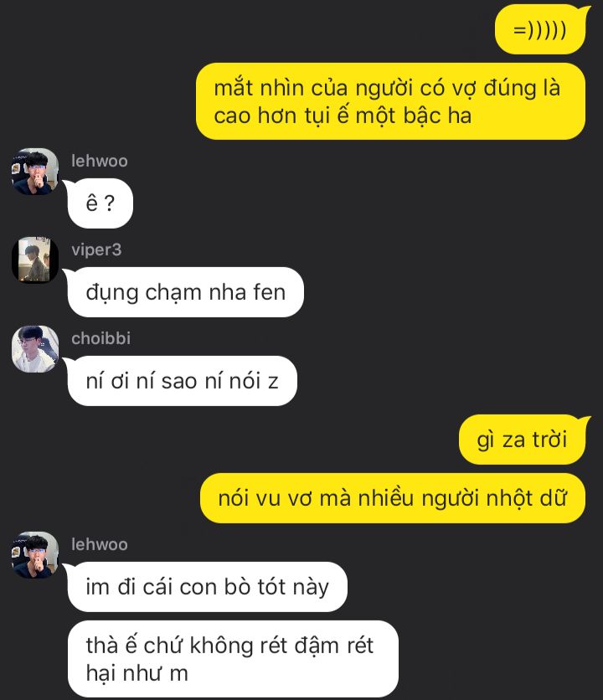
Task: Select the '=)))))' yellow message bubble
Action: click(540, 30)
